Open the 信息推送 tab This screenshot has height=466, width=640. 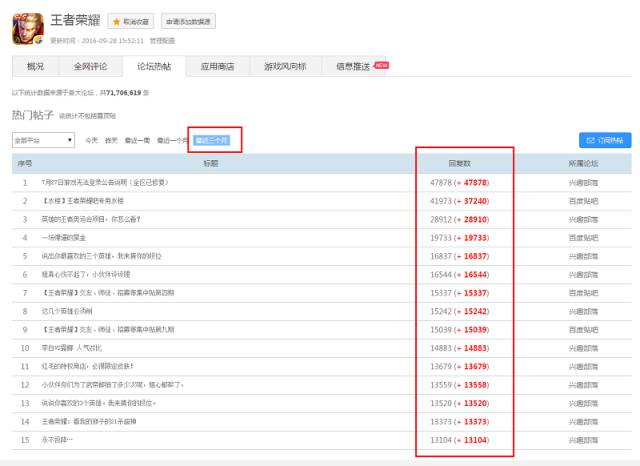[x=353, y=66]
